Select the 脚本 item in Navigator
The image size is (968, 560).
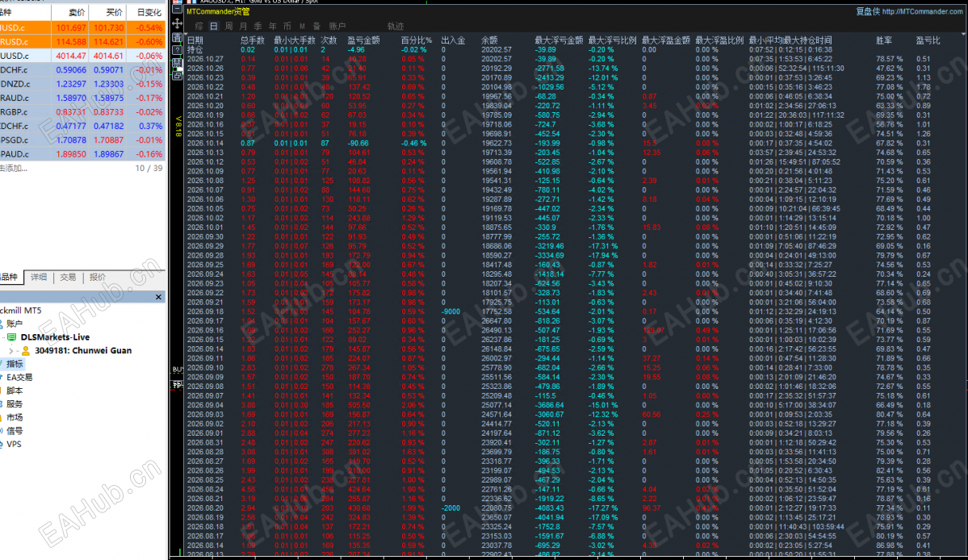pos(15,391)
